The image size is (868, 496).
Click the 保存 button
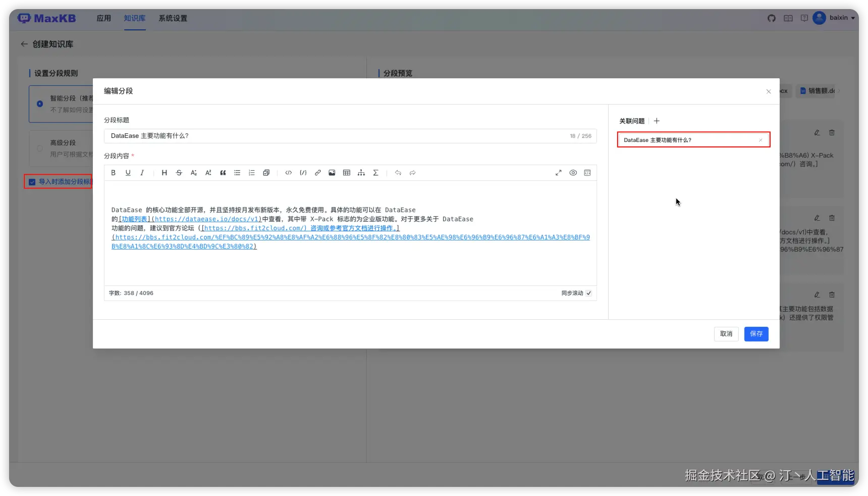(x=756, y=334)
